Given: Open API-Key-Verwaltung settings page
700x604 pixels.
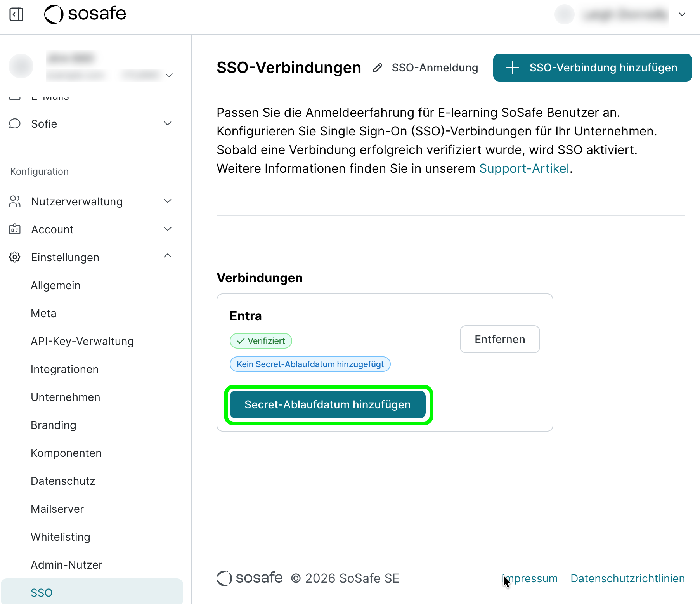Looking at the screenshot, I should point(82,341).
